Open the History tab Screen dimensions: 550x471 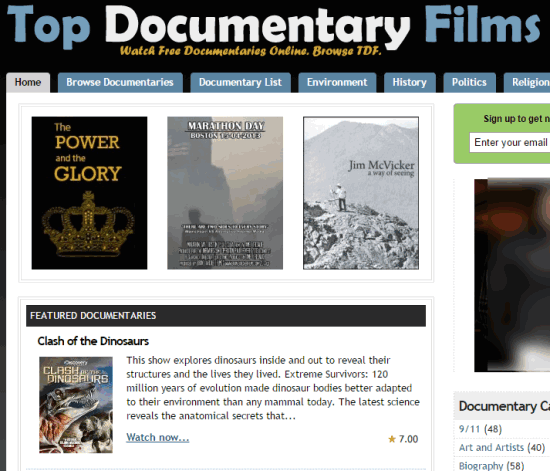pos(410,83)
